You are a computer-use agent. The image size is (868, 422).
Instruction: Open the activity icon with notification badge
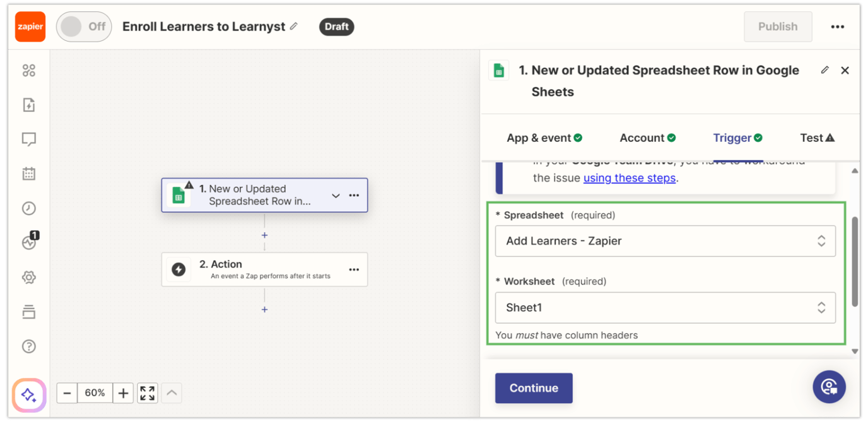click(28, 243)
